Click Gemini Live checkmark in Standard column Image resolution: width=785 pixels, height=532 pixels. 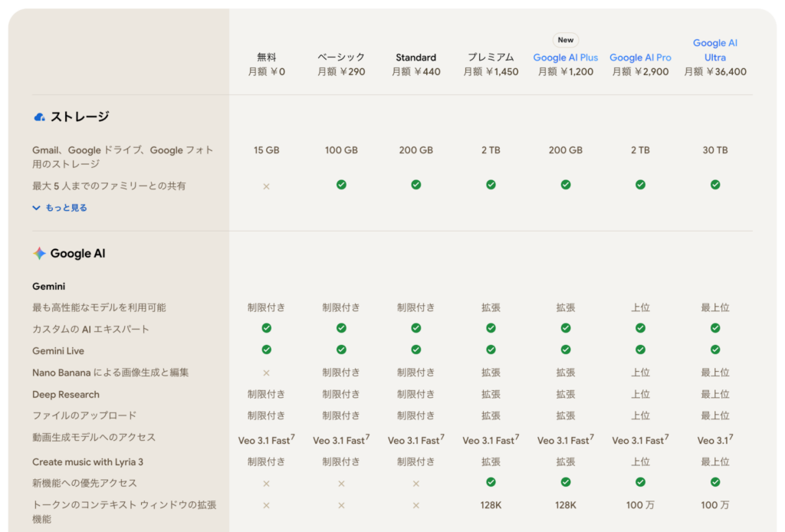(x=416, y=350)
